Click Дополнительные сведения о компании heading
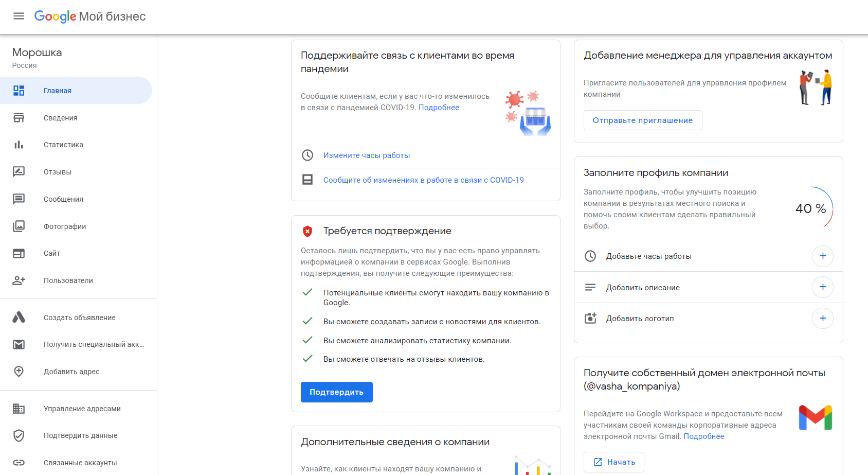868x475 pixels. (395, 442)
